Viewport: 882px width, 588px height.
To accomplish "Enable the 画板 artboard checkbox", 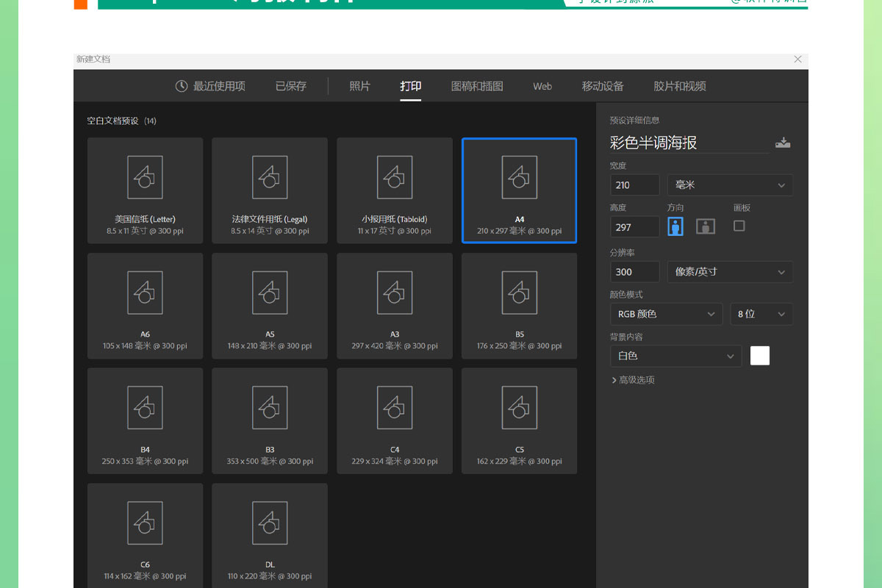I will [739, 226].
